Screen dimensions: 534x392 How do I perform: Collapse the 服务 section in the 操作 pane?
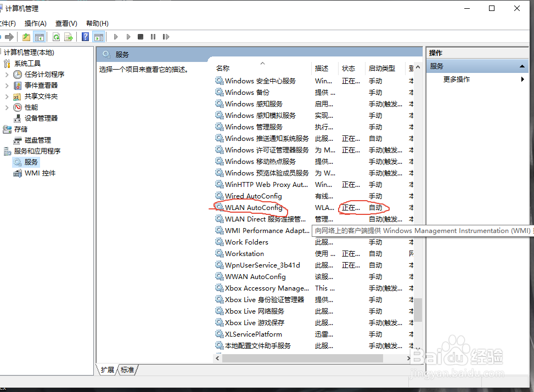click(522, 65)
